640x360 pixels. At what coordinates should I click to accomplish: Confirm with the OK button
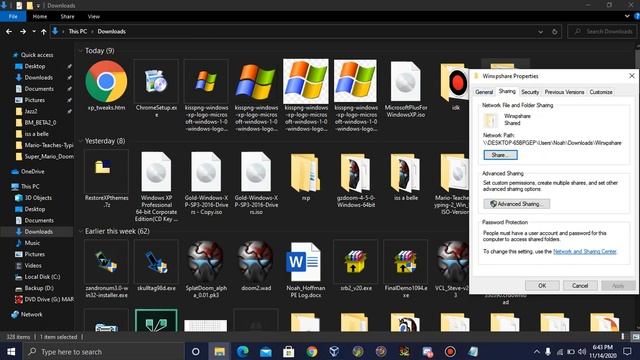pyautogui.click(x=542, y=286)
